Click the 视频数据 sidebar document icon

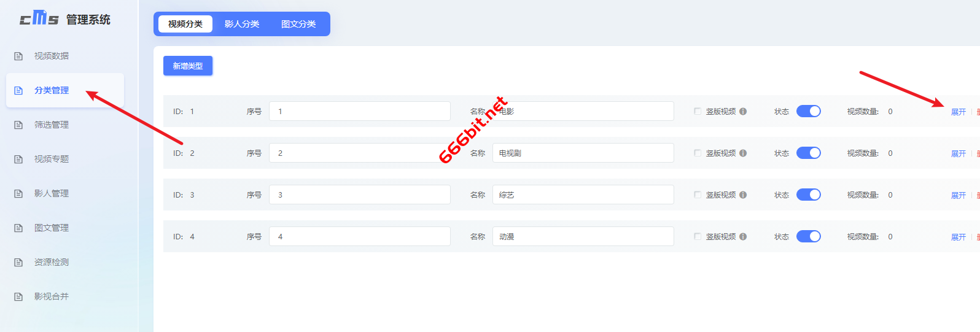(18, 56)
